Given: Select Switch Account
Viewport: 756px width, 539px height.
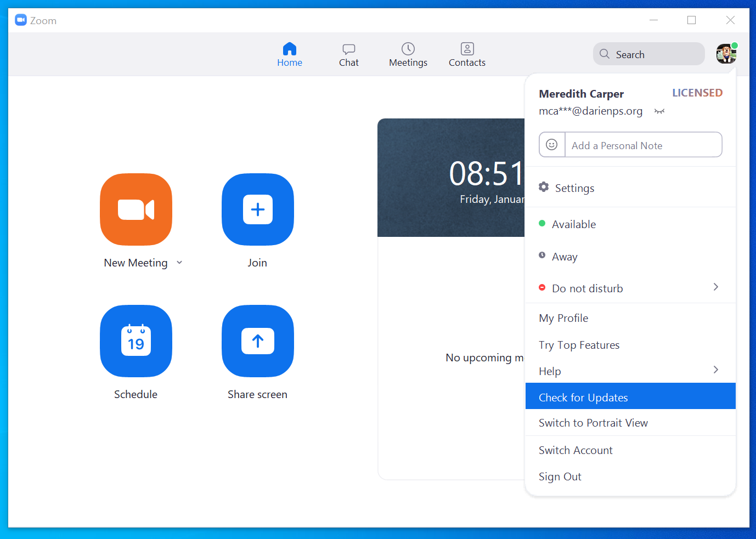Looking at the screenshot, I should [630, 450].
